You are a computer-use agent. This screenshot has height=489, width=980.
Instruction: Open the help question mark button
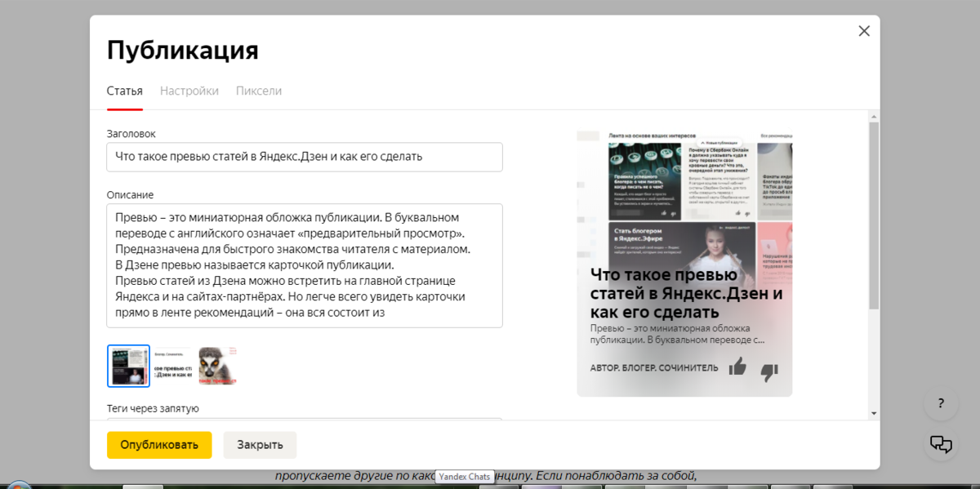(x=941, y=403)
